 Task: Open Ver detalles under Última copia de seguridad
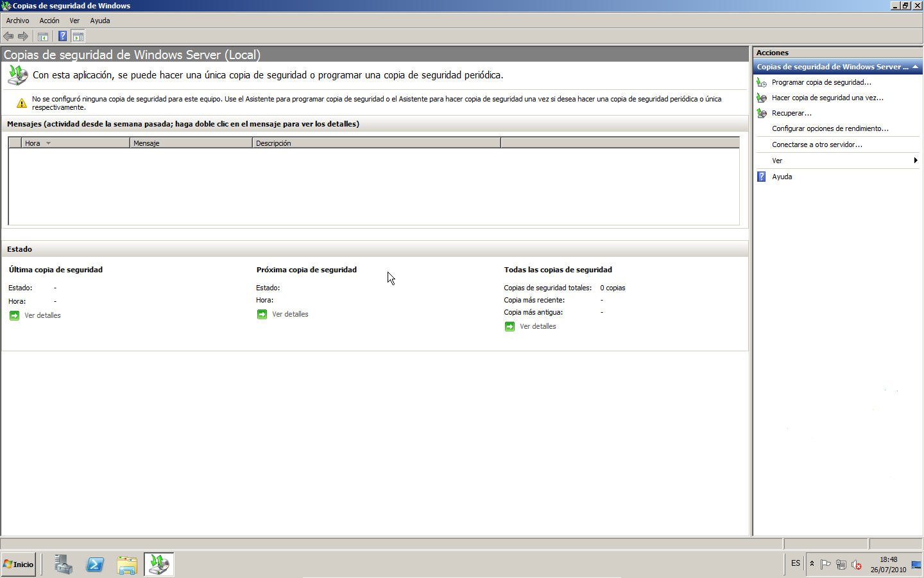[42, 315]
